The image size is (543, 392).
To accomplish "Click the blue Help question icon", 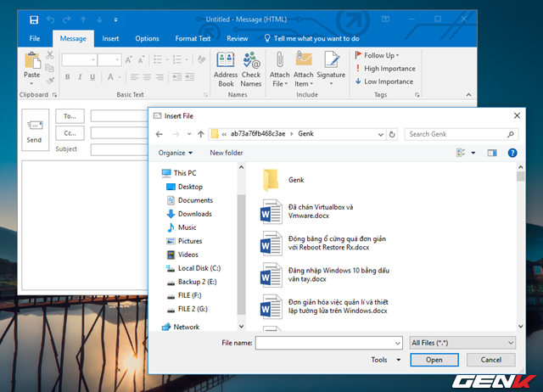I will point(512,153).
